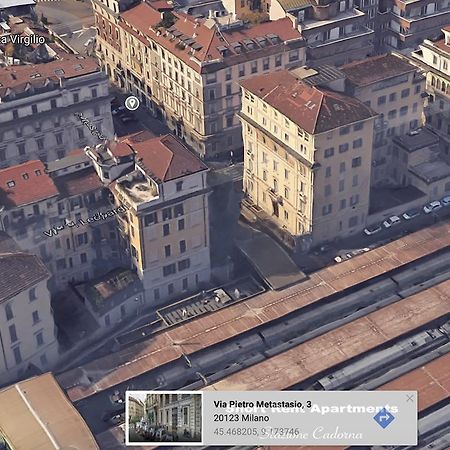This screenshot has width=450, height=450.
Task: Close the Via Pietro Metastasio info card
Action: (410, 398)
